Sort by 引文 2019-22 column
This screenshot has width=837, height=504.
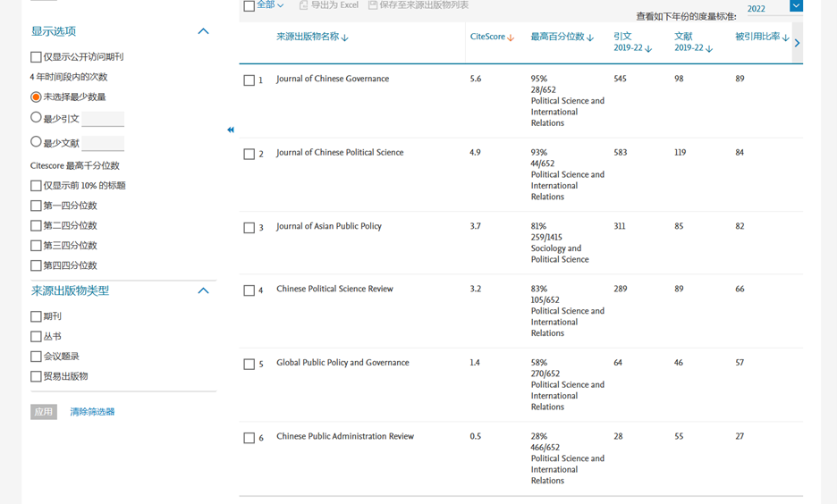point(632,42)
